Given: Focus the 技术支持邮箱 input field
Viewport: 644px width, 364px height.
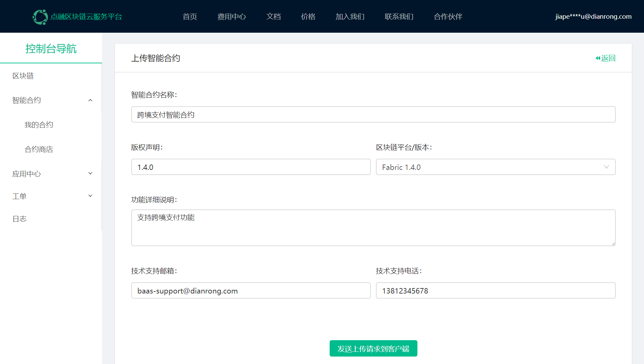Looking at the screenshot, I should pos(251,290).
